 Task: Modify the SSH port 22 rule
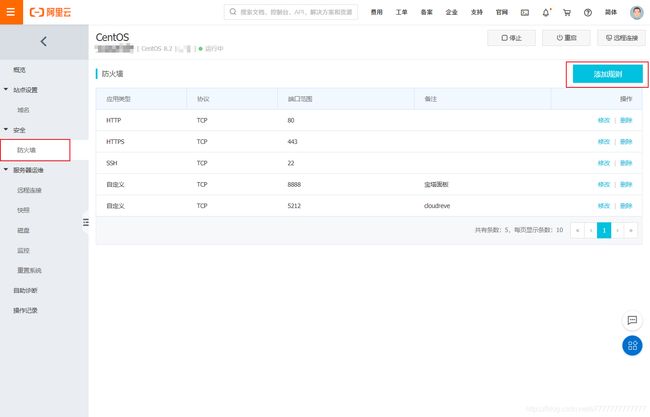pyautogui.click(x=604, y=163)
